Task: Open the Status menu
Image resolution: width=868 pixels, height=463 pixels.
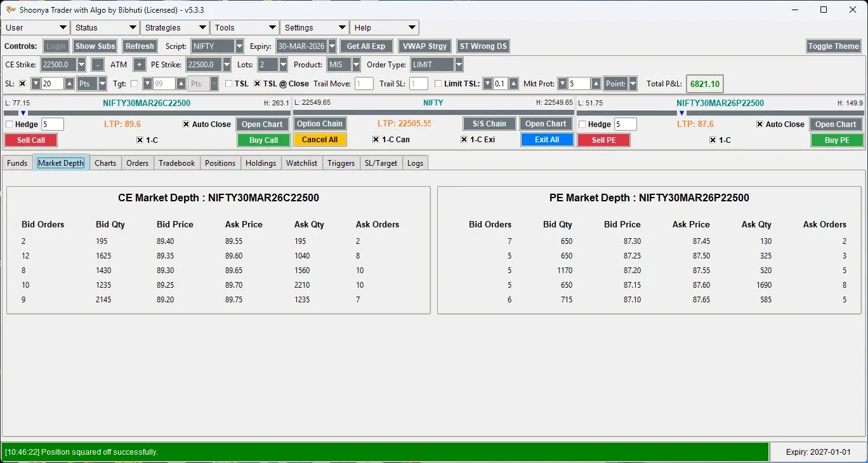Action: [105, 28]
